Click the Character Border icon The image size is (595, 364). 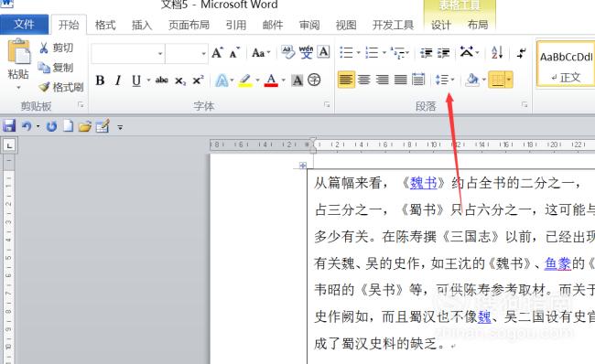tap(323, 51)
